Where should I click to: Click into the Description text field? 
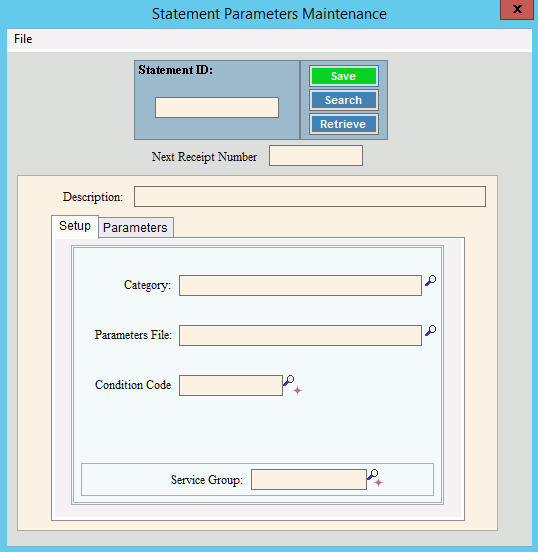click(310, 196)
